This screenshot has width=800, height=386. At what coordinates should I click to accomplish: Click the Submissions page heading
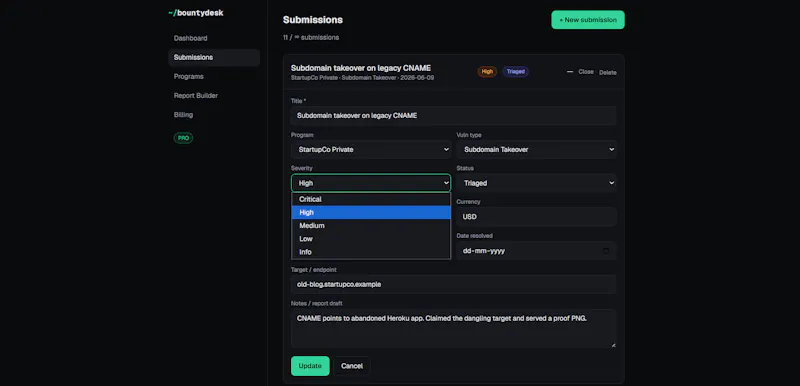click(313, 20)
